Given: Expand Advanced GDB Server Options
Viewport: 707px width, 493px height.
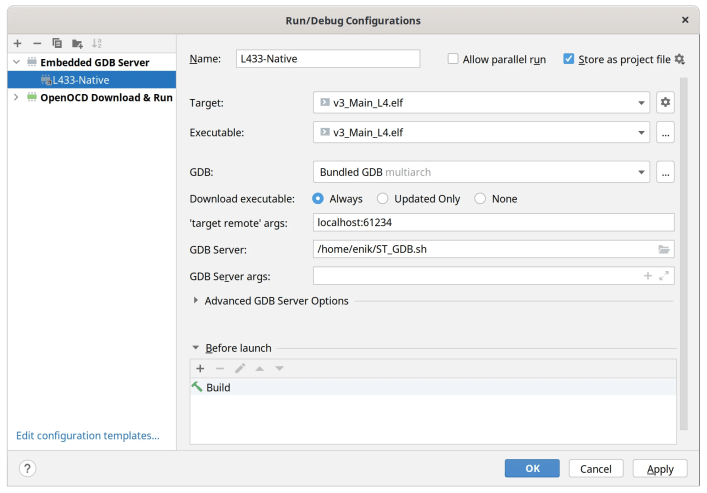Looking at the screenshot, I should [196, 300].
